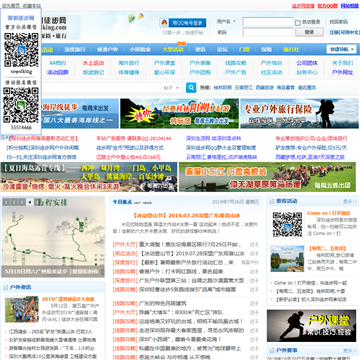
Task: Open the 冰动登山节 headline in 今日焦点
Action: point(187,215)
